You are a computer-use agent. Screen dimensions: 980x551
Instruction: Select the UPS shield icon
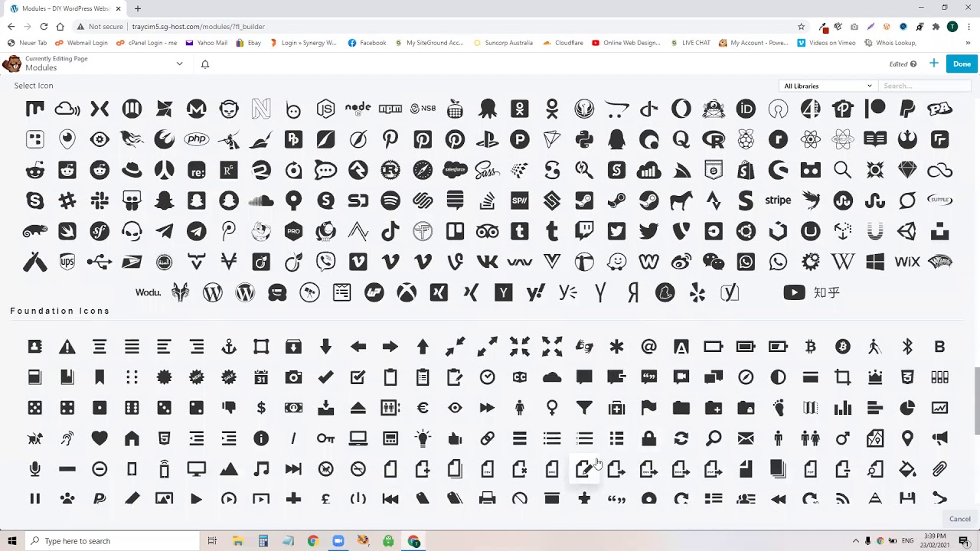[67, 262]
